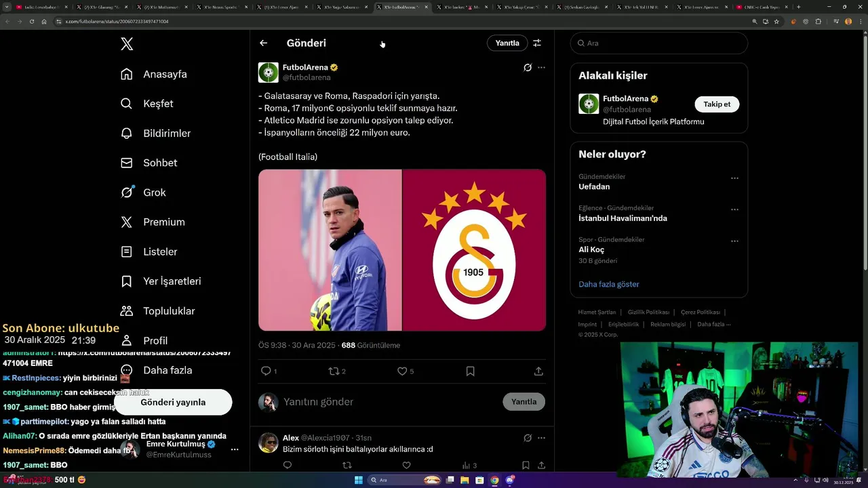
Task: Open more options on FutbolArena post
Action: point(541,68)
